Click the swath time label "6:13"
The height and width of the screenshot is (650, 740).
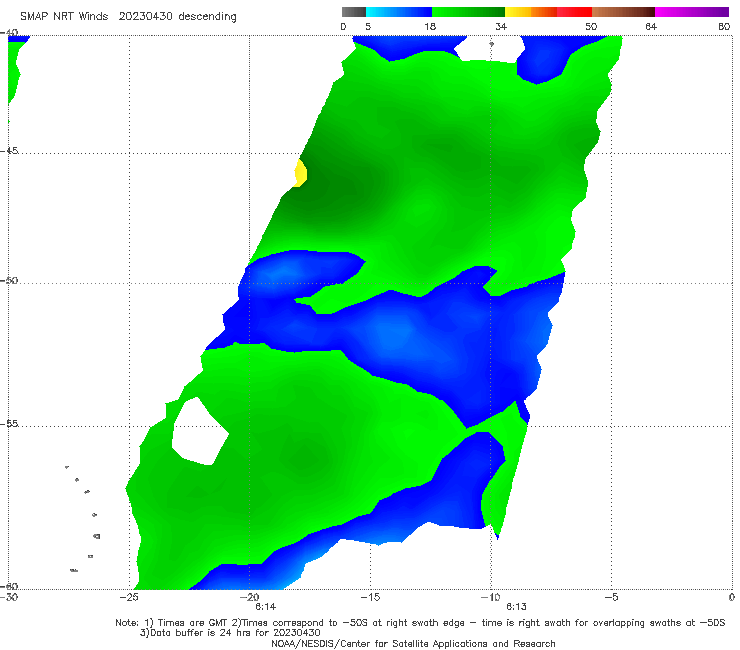[516, 607]
